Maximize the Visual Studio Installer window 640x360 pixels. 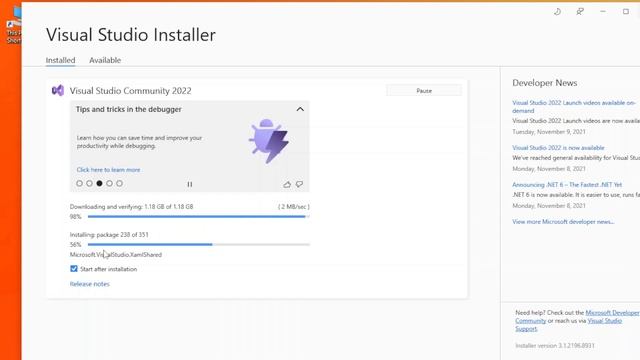pyautogui.click(x=626, y=12)
